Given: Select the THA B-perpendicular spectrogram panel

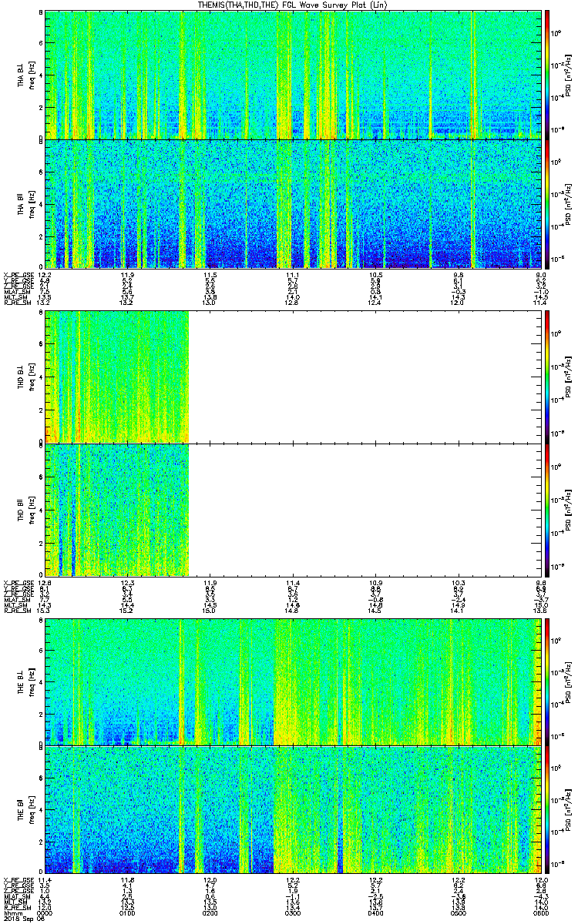Looking at the screenshot, I should pos(293,75).
